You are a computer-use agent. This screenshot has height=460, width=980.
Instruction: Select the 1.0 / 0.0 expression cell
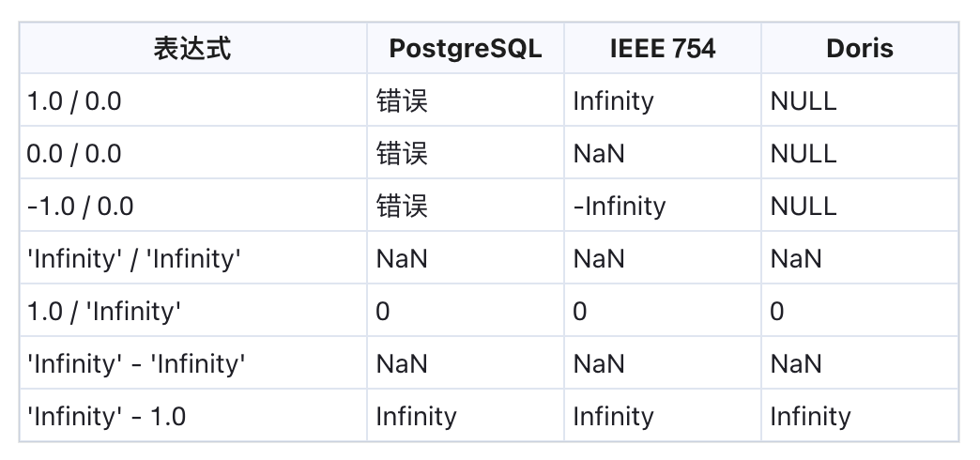pos(75,100)
